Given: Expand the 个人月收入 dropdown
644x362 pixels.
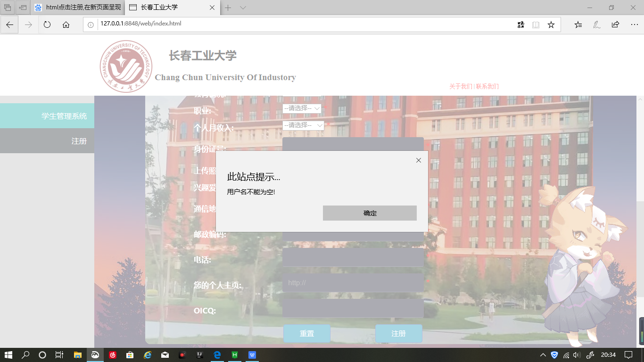Looking at the screenshot, I should click(x=303, y=125).
